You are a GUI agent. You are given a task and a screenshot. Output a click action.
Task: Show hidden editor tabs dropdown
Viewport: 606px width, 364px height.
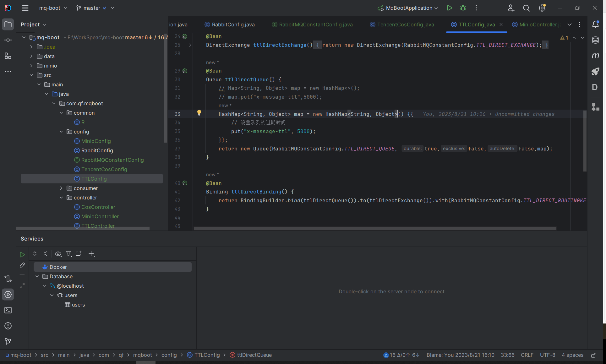tap(570, 24)
